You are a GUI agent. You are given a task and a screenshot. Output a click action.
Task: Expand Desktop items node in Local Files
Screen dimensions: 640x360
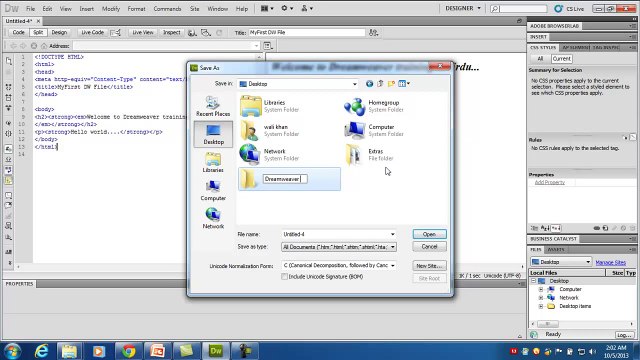541,306
